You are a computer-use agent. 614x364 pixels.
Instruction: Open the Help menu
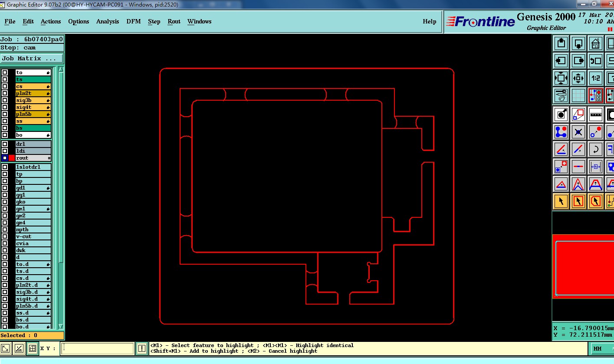pyautogui.click(x=430, y=21)
